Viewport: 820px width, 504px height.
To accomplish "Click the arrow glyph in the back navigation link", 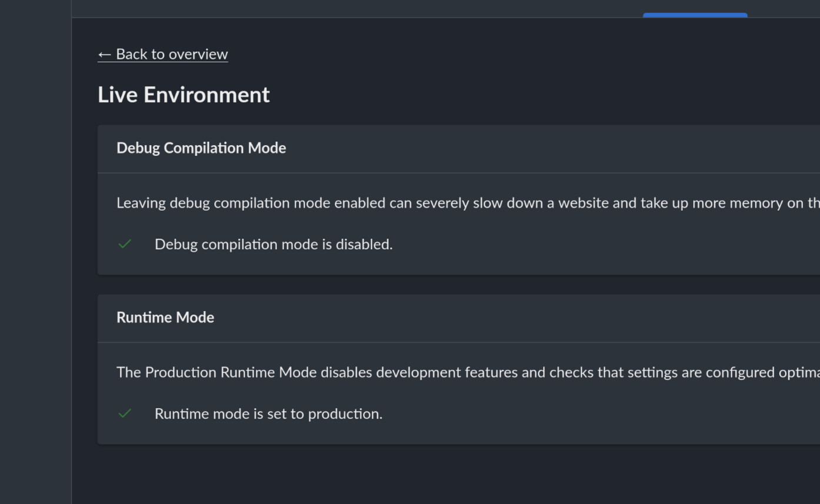I will pyautogui.click(x=105, y=54).
